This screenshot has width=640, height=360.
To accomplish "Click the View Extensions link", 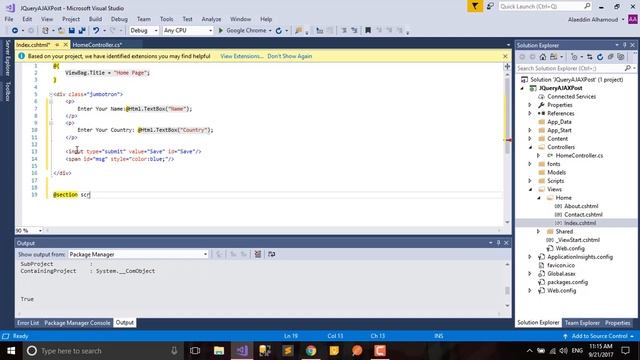I will 242,56.
